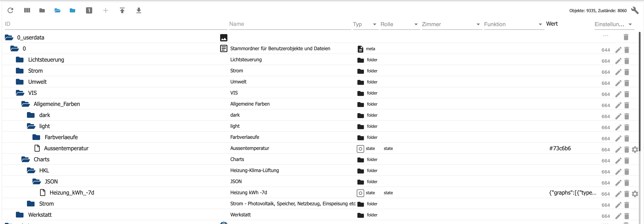Open the Typ filter dropdown
The width and height of the screenshot is (644, 224).
coord(374,24)
